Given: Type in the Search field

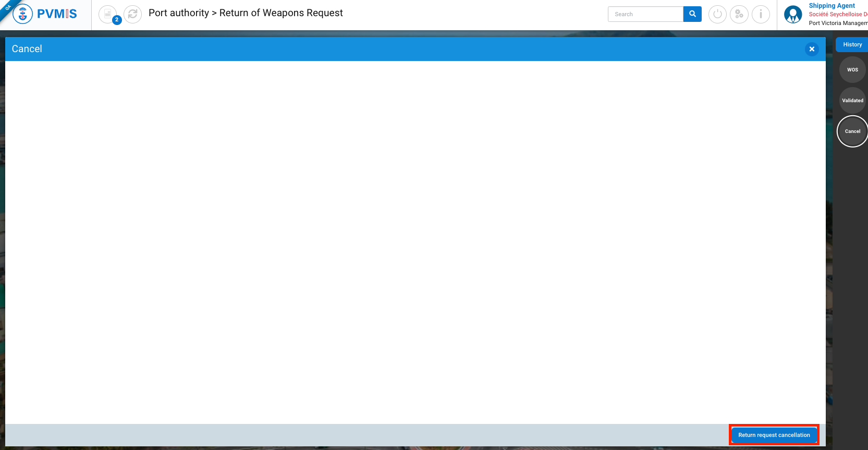Looking at the screenshot, I should (x=645, y=14).
